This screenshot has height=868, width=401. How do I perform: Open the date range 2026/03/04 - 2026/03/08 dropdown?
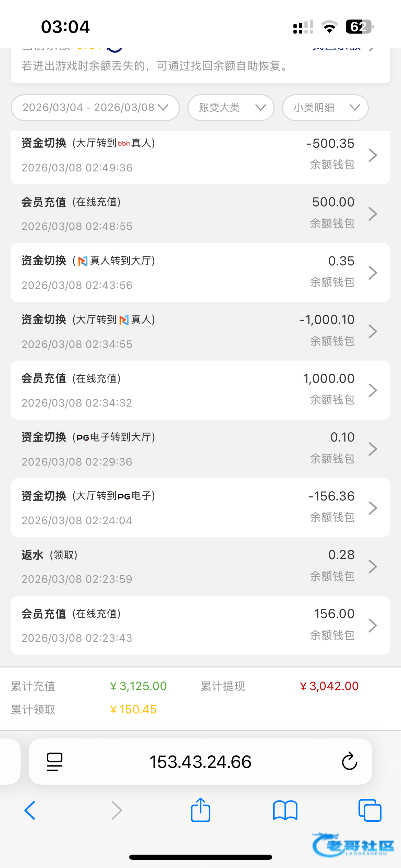[x=95, y=108]
